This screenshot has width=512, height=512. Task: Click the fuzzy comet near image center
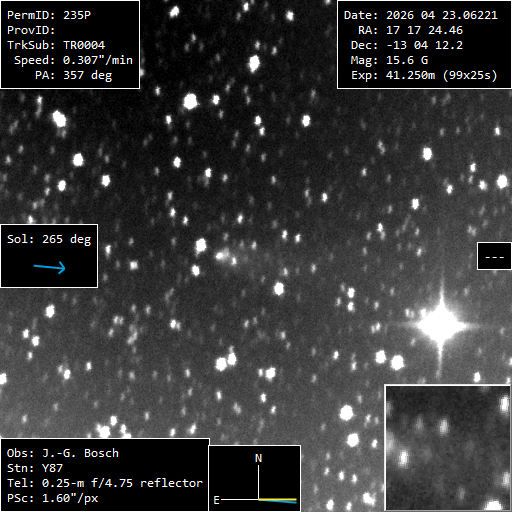click(x=224, y=256)
